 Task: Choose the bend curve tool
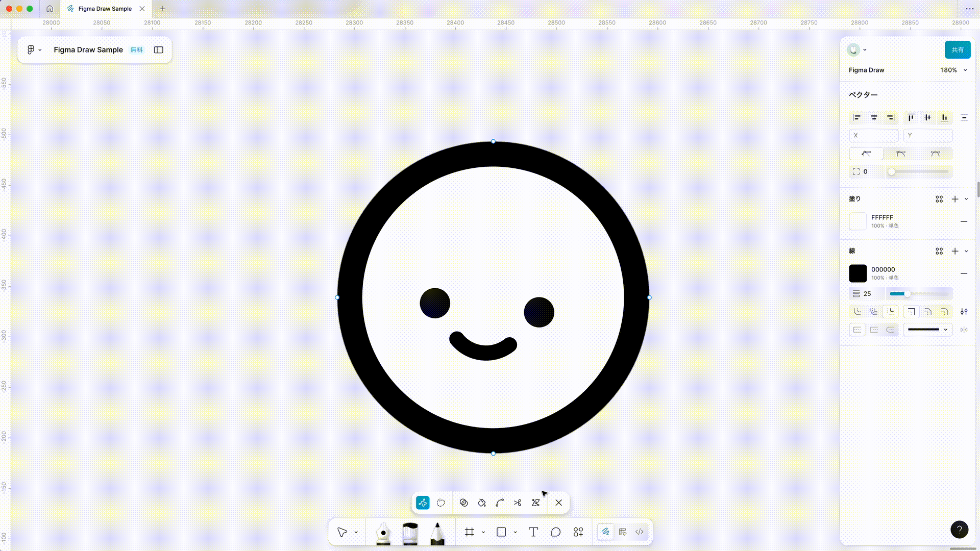click(x=500, y=503)
